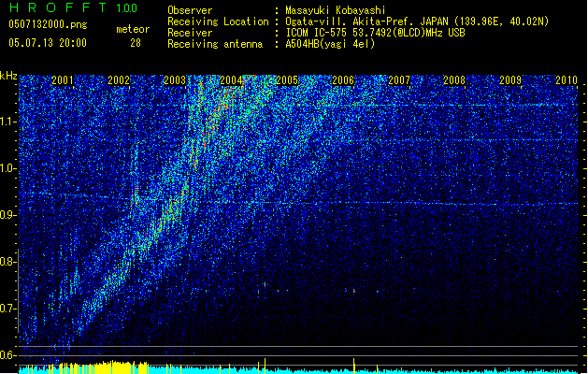Click the Observer label

tap(190, 10)
